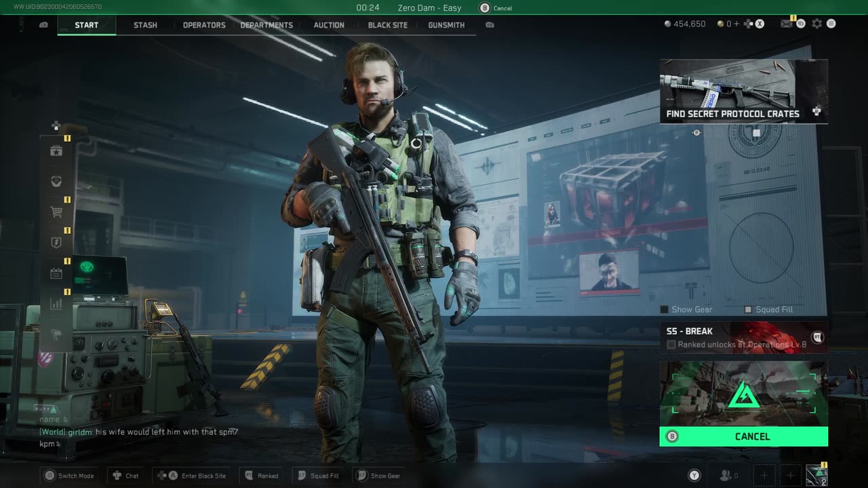Viewport: 868px width, 488px height.
Task: Add squad member in second empty plus slot
Action: pyautogui.click(x=790, y=475)
